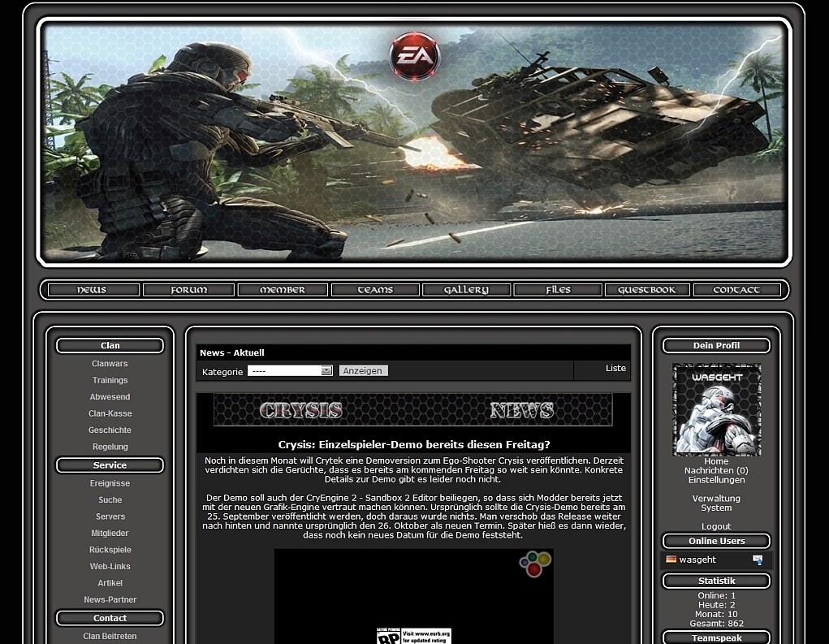829x644 pixels.
Task: Click the four-colored circles logo in video
Action: click(535, 564)
